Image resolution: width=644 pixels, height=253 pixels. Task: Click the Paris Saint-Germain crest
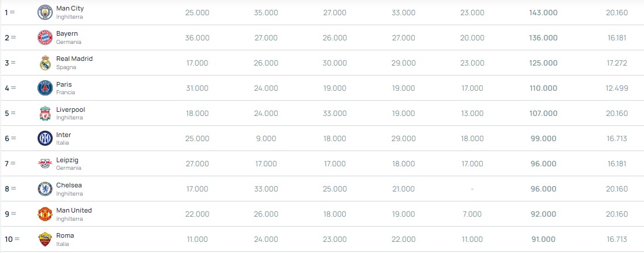45,88
